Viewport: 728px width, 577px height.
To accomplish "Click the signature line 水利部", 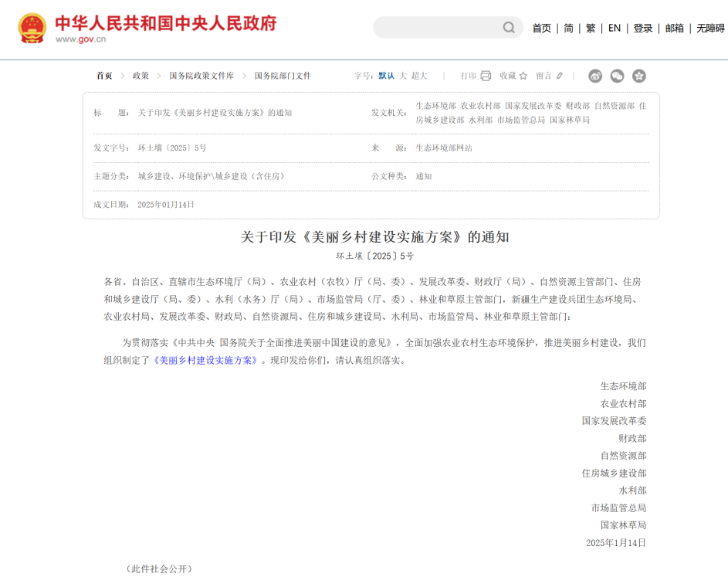I will pyautogui.click(x=632, y=490).
